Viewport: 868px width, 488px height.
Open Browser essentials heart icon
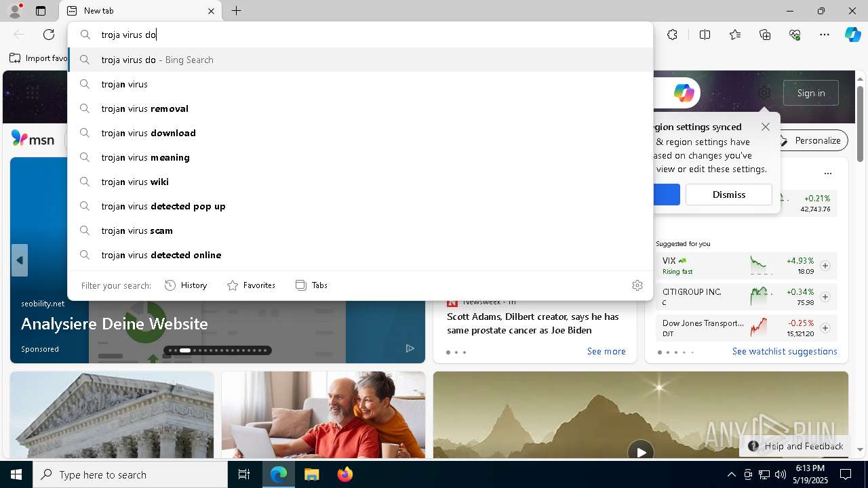click(x=795, y=35)
